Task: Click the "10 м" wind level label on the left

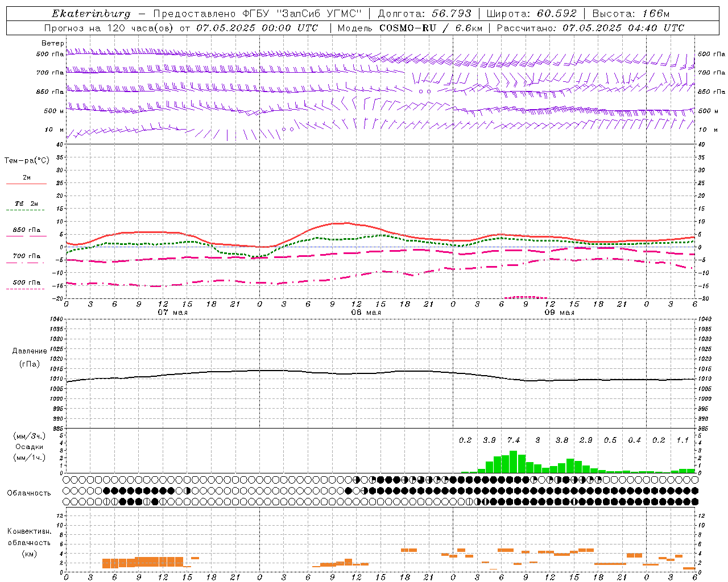Action: [55, 130]
